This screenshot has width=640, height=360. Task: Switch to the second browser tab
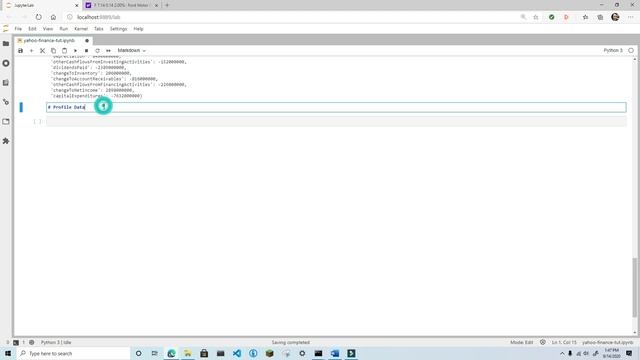121,5
